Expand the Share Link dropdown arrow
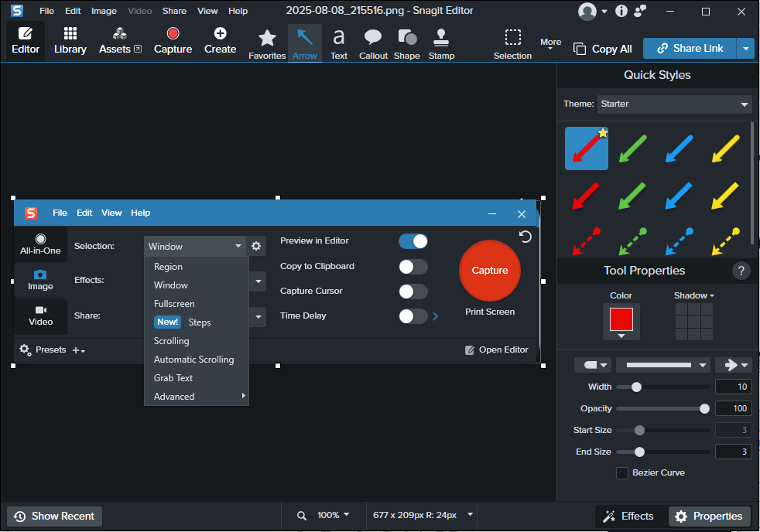The image size is (760, 532). tap(745, 49)
